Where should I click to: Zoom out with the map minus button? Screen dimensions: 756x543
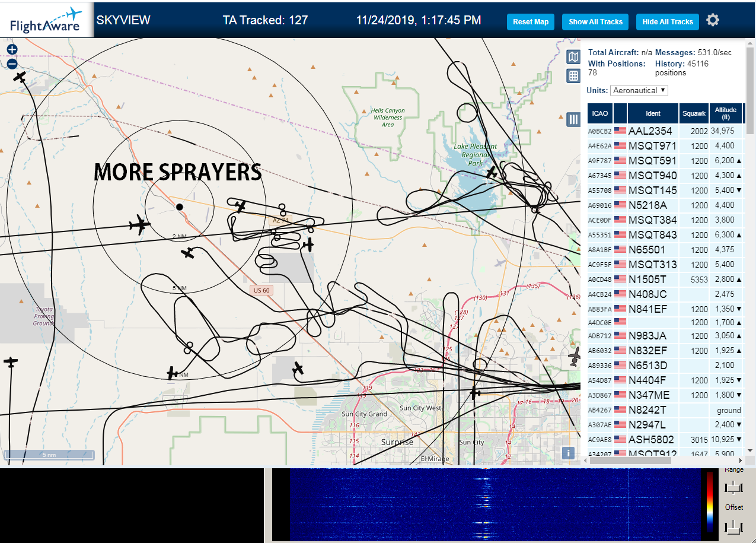coord(12,64)
